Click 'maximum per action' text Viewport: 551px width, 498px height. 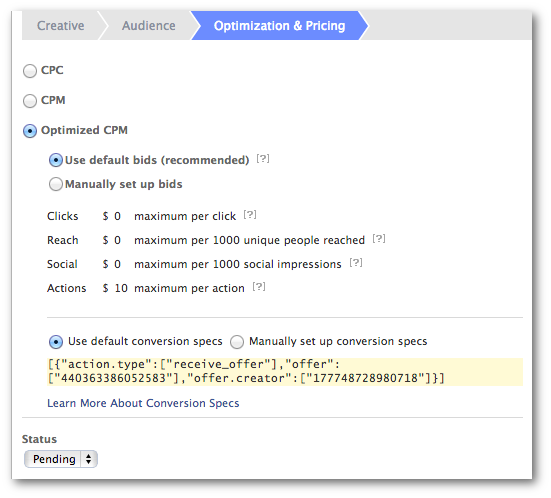[x=189, y=288]
